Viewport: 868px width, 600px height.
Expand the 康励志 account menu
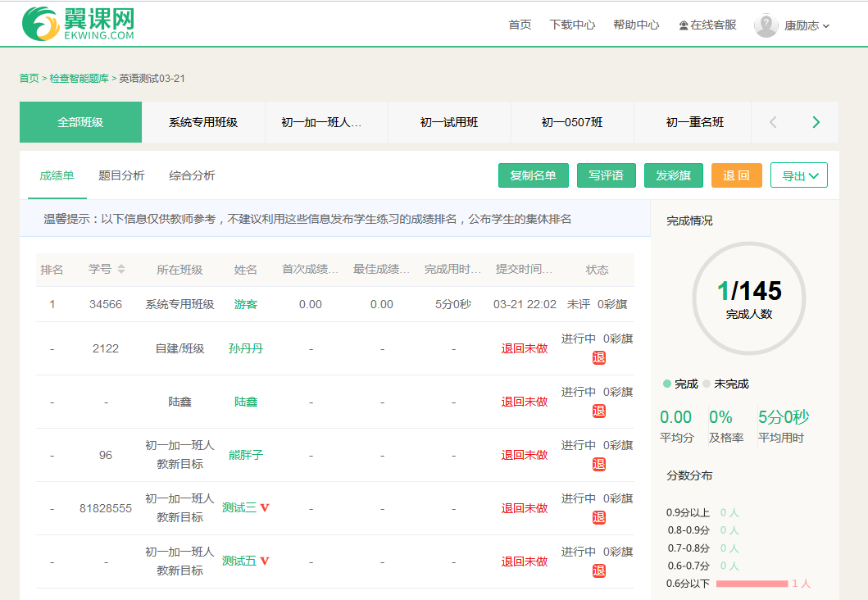pyautogui.click(x=807, y=25)
